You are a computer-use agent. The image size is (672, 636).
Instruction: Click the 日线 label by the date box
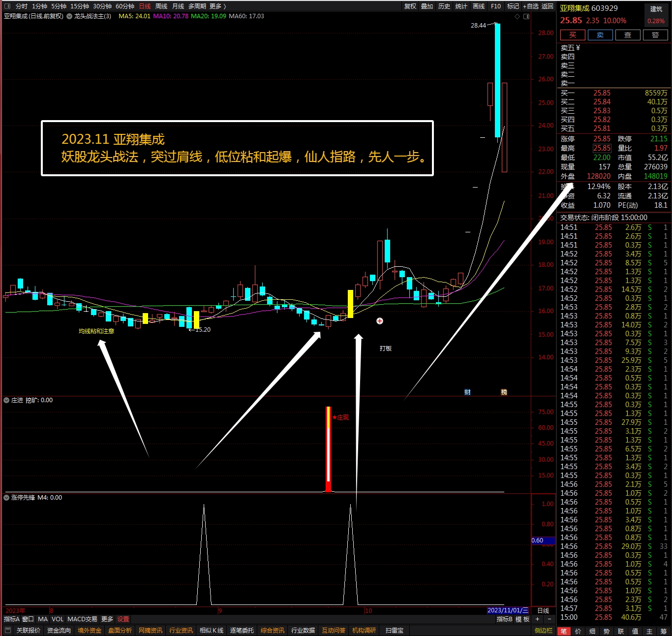pos(543,610)
